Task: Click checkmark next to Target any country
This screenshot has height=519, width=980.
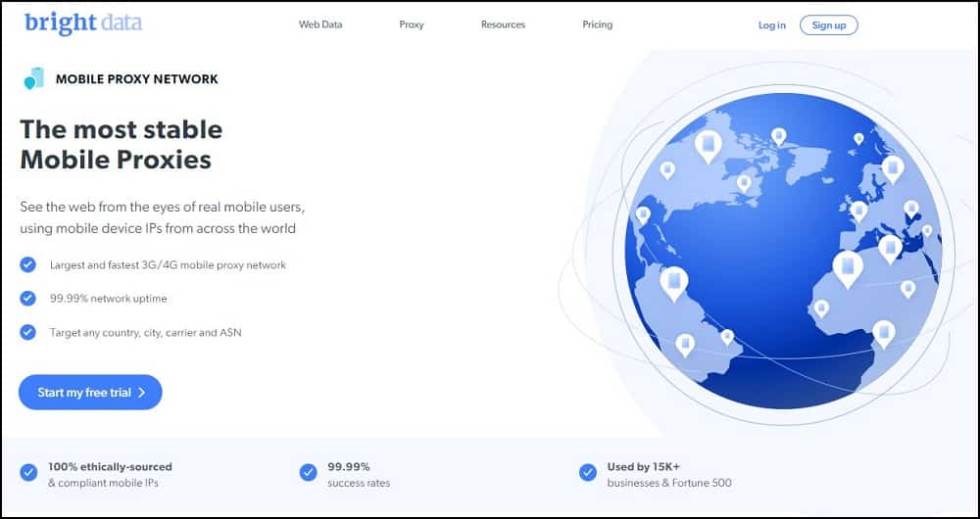Action: 28,332
